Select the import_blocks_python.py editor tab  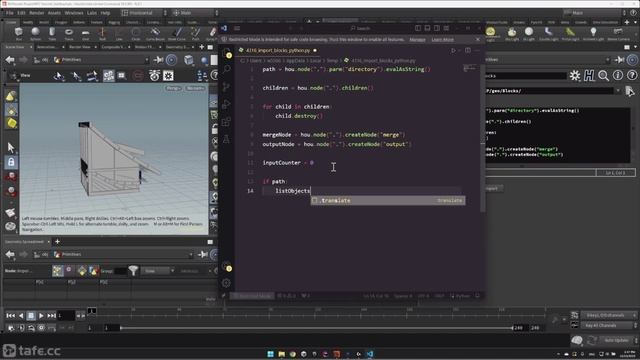pos(277,51)
